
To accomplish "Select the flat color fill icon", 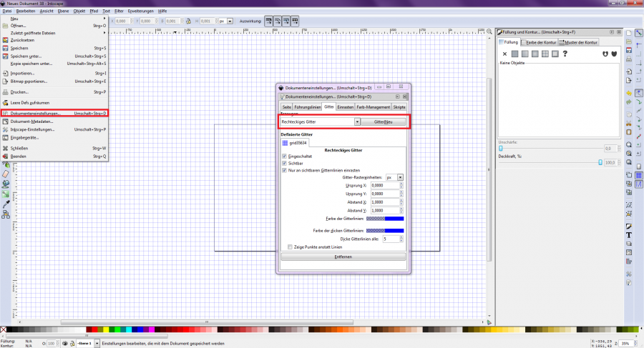I will 514,54.
